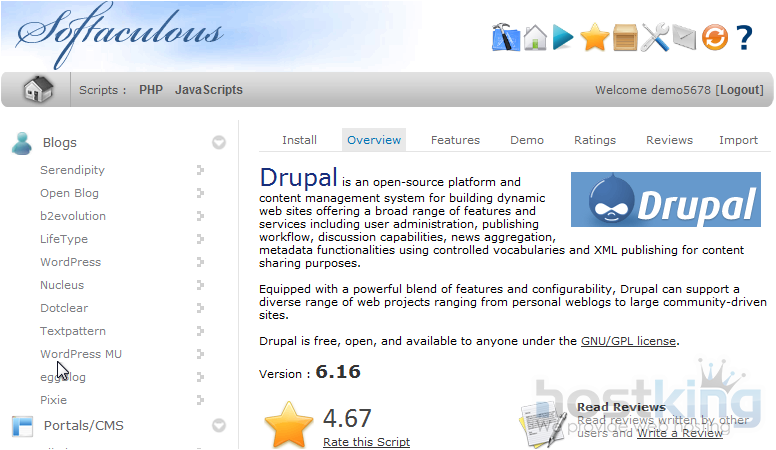Click the wooden crate box icon
Screen dimensions: 776x450
click(625, 38)
